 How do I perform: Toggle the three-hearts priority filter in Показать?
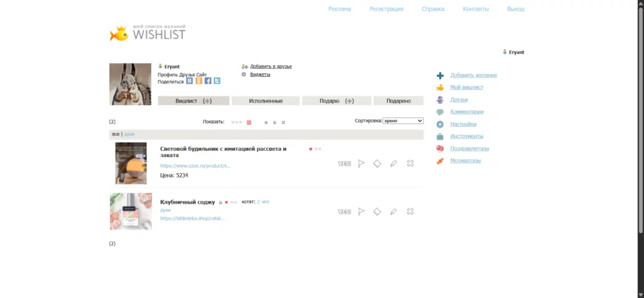236,122
